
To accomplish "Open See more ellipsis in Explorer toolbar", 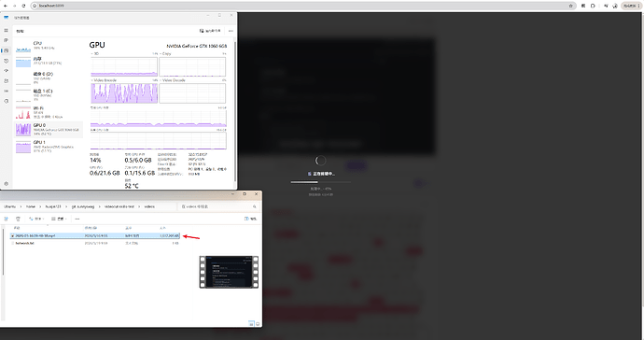I will (x=77, y=219).
